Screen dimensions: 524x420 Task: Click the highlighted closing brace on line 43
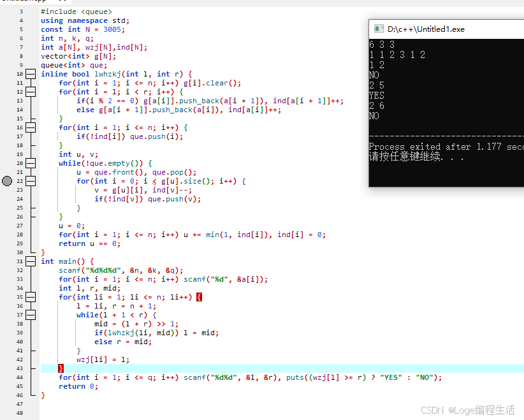pos(61,368)
